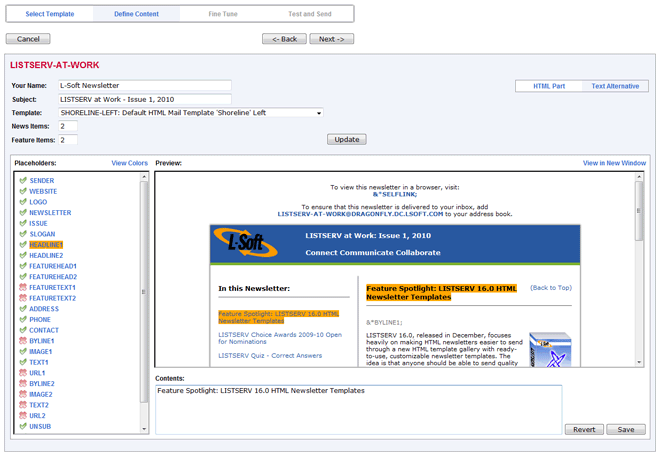Screen dimensions: 660x456
Task: Switch to the HTML Part tab
Action: pos(549,86)
